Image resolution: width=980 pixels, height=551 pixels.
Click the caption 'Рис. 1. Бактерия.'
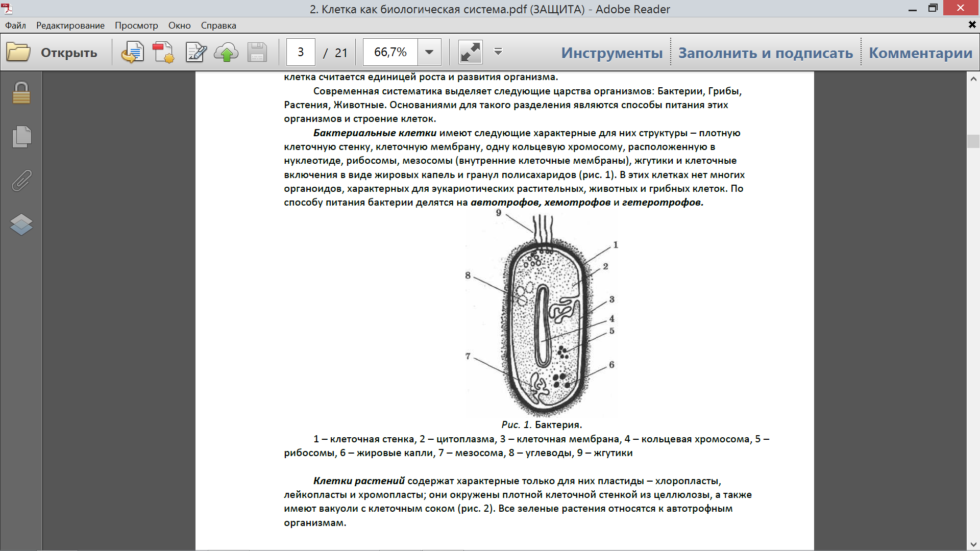(x=542, y=425)
